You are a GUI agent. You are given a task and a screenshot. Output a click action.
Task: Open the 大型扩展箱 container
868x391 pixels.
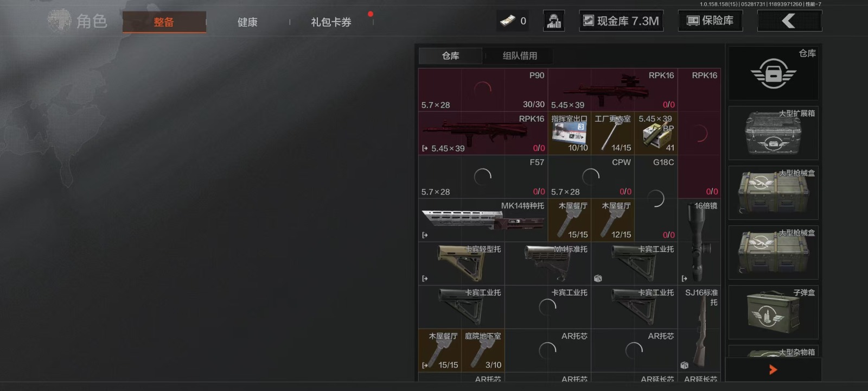tap(773, 133)
